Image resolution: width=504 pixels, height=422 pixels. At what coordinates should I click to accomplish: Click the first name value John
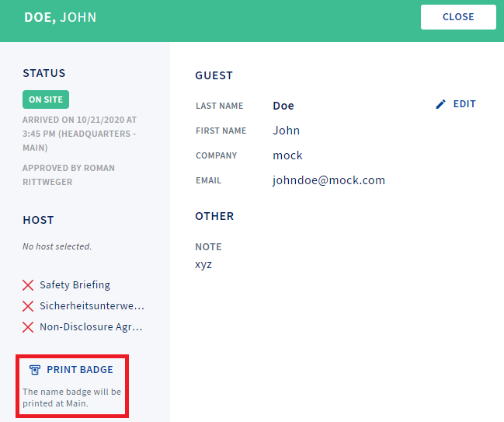286,131
